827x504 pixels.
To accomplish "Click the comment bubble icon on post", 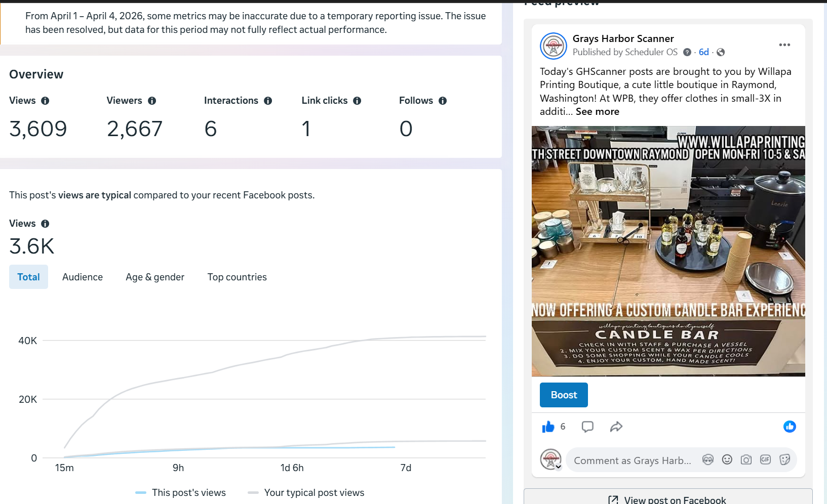I will (587, 427).
